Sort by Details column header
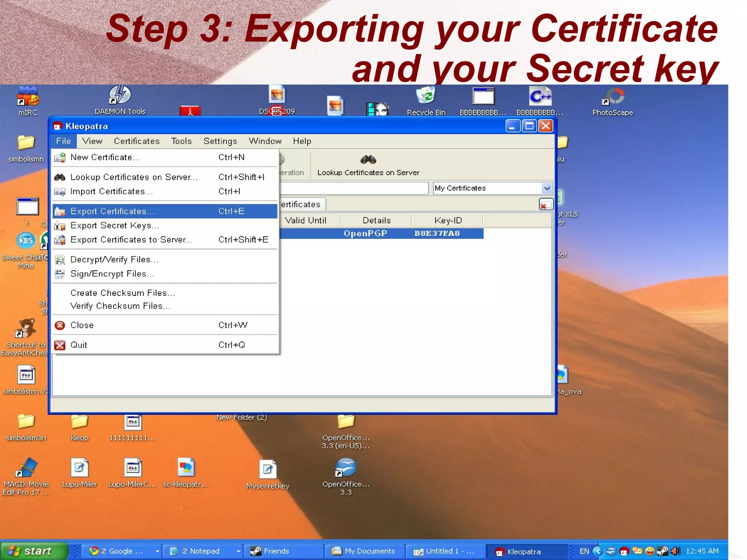Screen dimensions: 747x560 (376, 220)
